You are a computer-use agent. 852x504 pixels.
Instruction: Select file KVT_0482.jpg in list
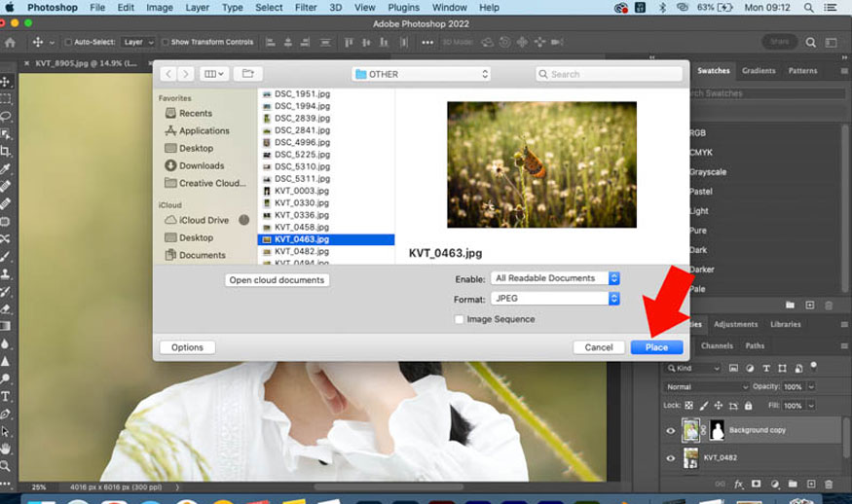point(326,251)
